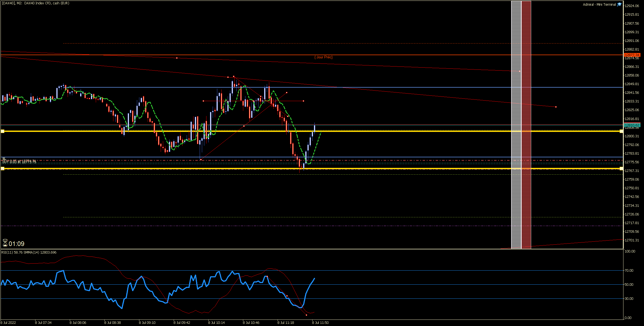
Task: Click the Admiral - Mini Terminal text
Action: pyautogui.click(x=599, y=5)
